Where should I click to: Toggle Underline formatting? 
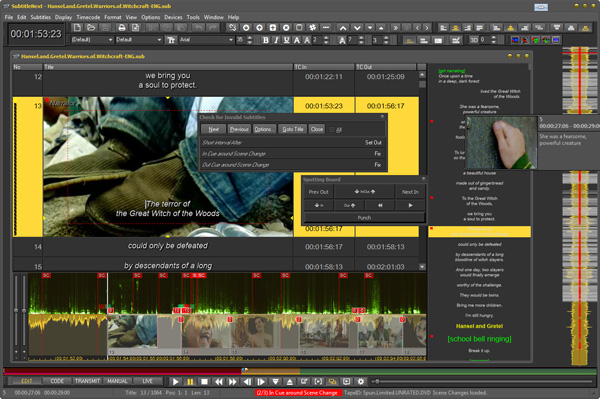pos(286,40)
